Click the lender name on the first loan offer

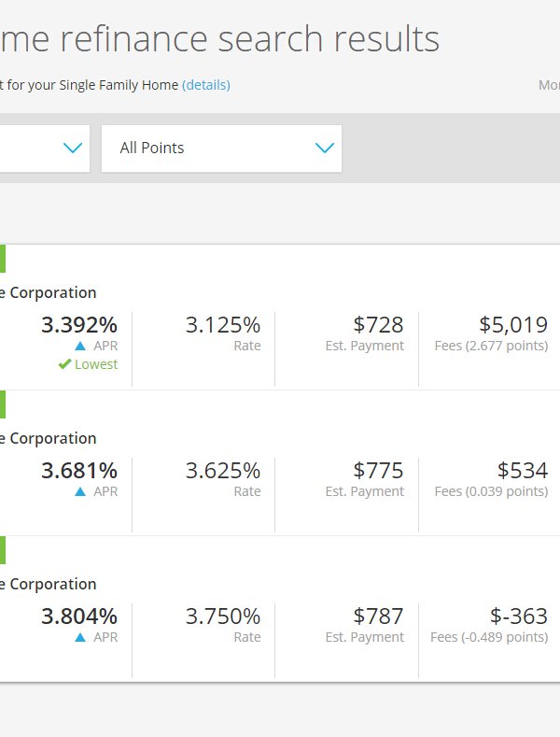tap(48, 292)
